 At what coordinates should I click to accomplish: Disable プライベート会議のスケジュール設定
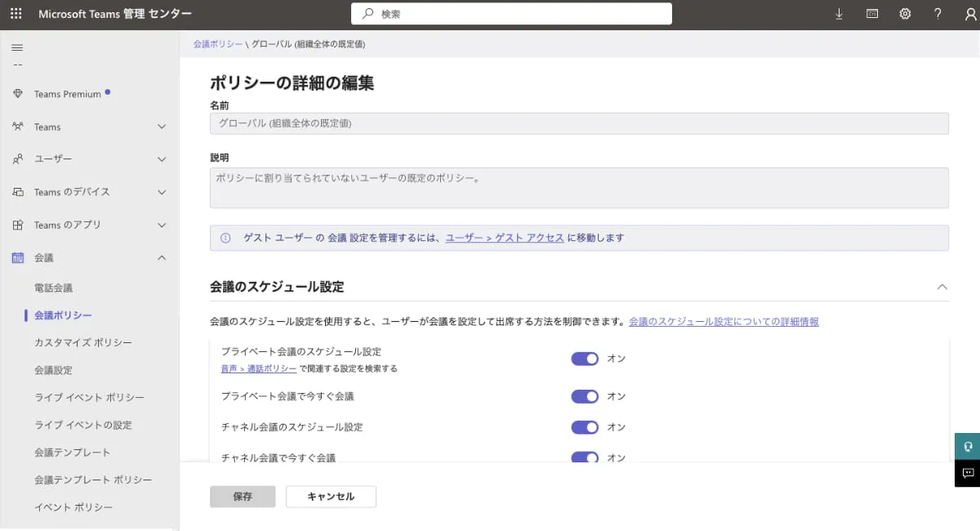[585, 359]
